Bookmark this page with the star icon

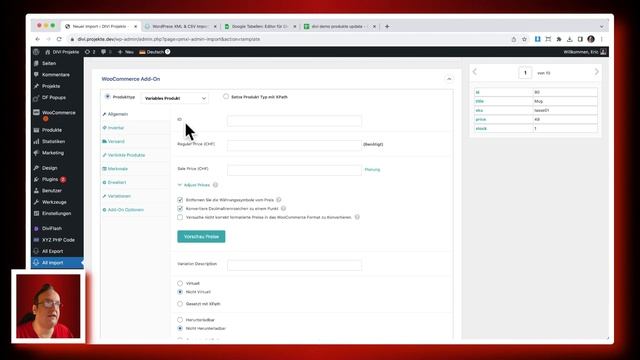[524, 39]
